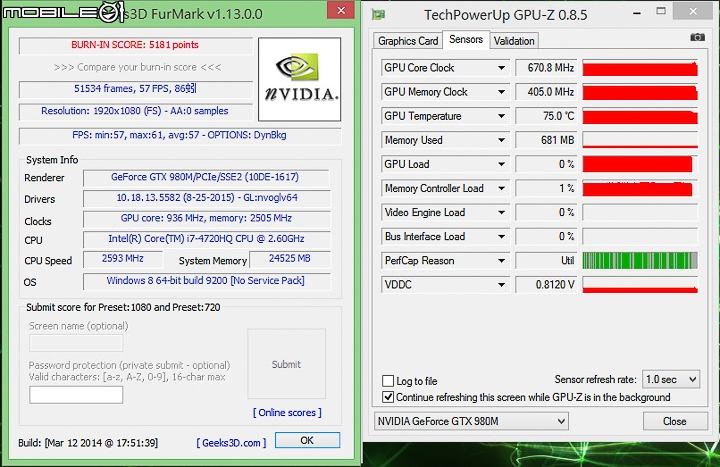
Task: Click the Close button in GPU-Z
Action: 675,421
